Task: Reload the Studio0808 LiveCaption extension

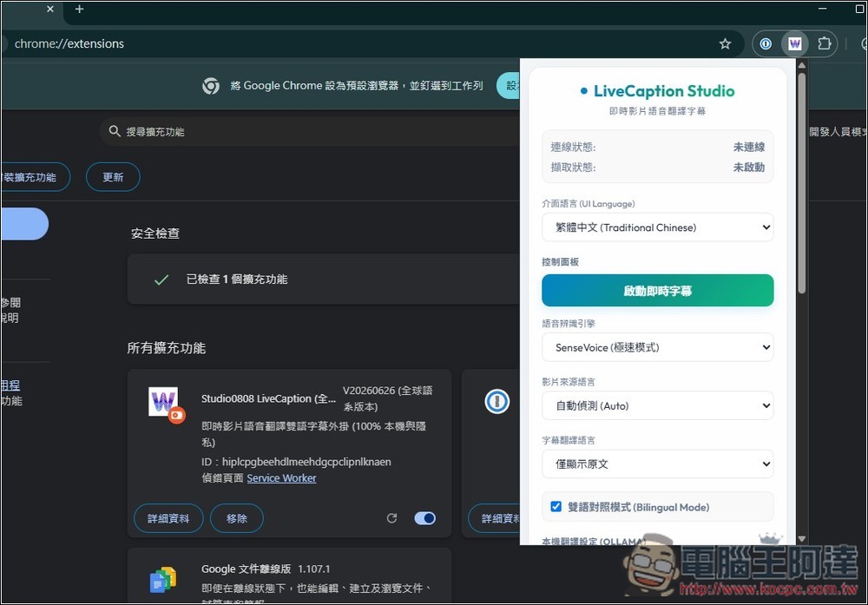Action: click(391, 518)
